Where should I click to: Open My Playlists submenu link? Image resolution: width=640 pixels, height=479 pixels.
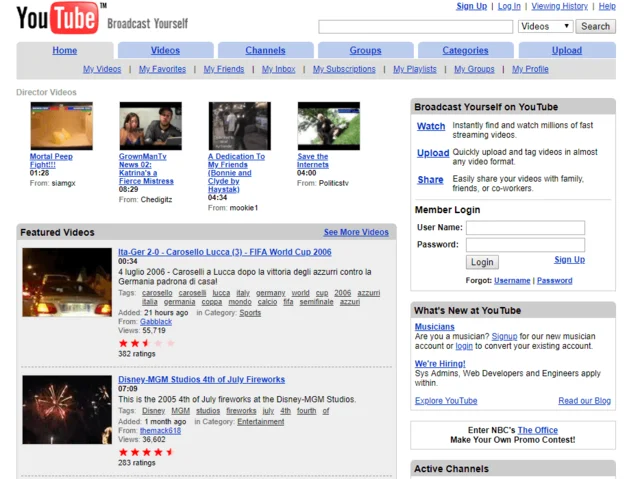415,69
